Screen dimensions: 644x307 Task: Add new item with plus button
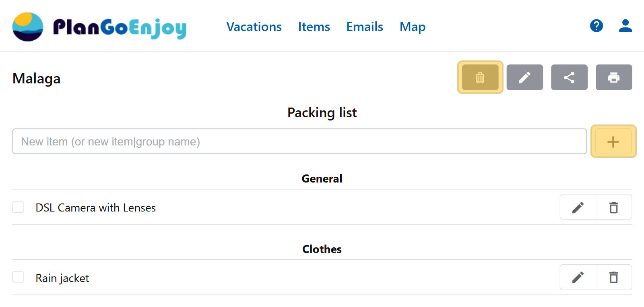pyautogui.click(x=613, y=141)
